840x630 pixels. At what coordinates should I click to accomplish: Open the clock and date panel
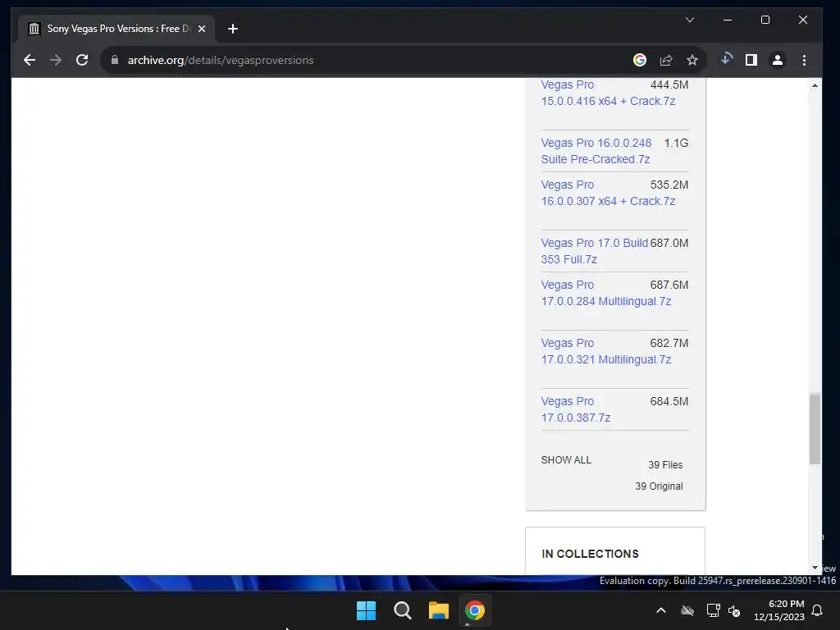coord(779,610)
